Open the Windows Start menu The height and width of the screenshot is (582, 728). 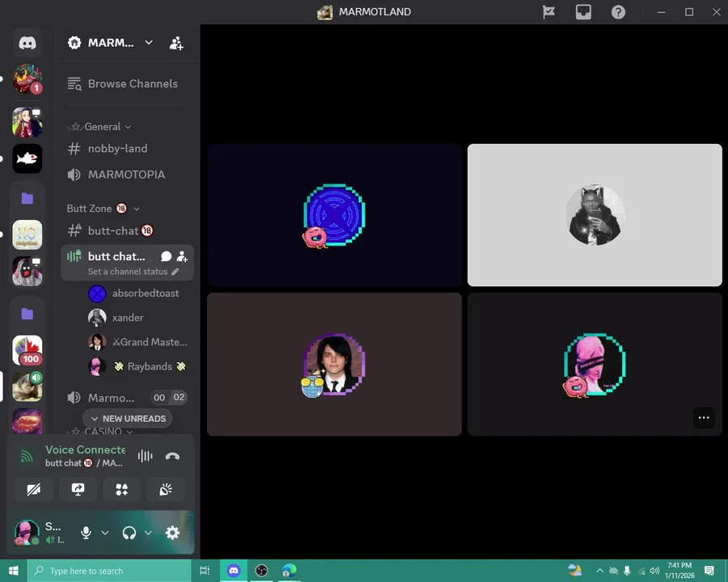click(14, 571)
